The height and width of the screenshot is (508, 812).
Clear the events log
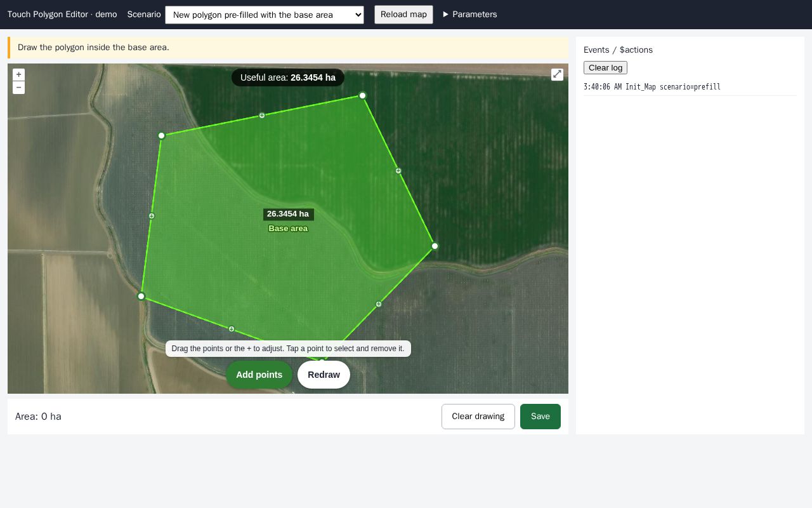605,68
